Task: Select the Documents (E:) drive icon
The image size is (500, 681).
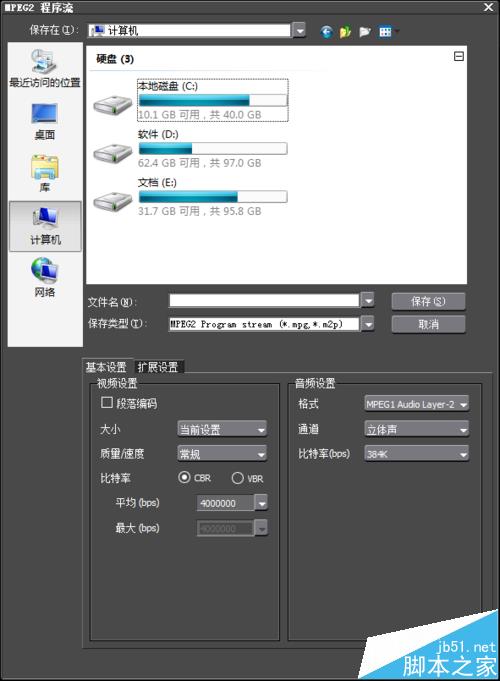Action: coord(113,202)
